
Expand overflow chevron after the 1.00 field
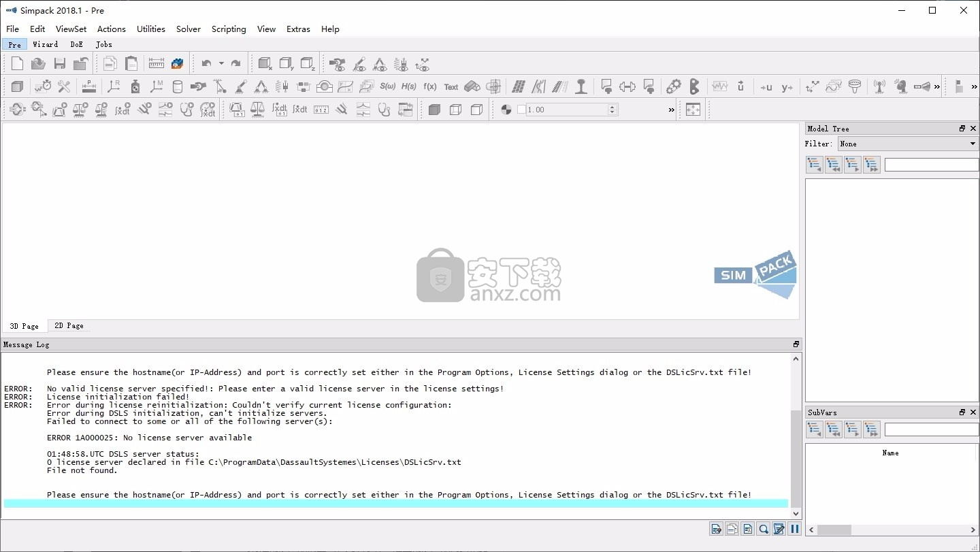672,109
